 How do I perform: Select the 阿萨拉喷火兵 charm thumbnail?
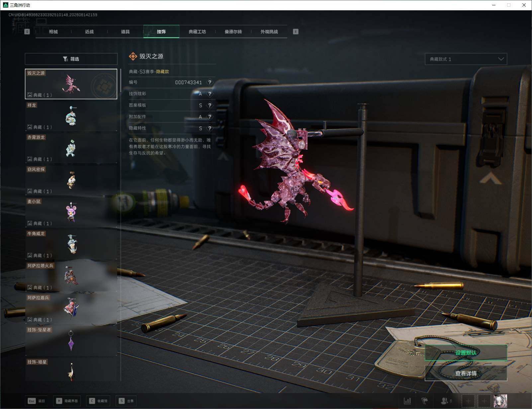(x=71, y=277)
